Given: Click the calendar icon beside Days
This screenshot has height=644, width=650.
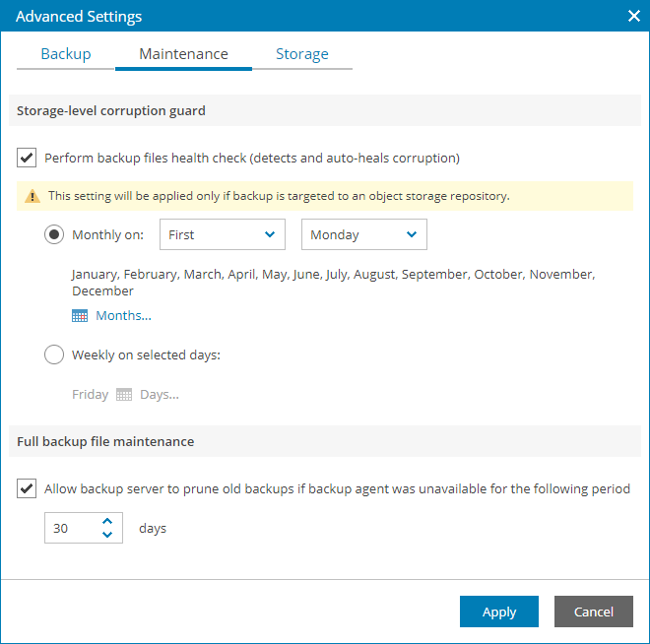Looking at the screenshot, I should coord(124,395).
